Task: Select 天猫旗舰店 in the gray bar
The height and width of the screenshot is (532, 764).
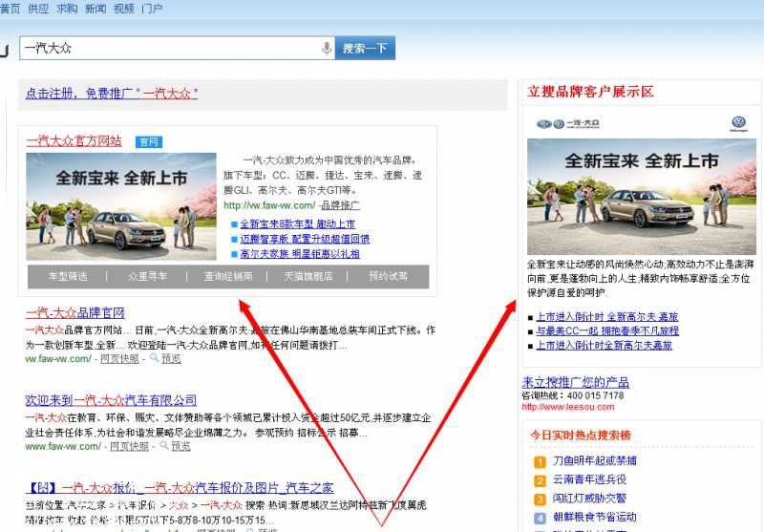Action: 308,277
